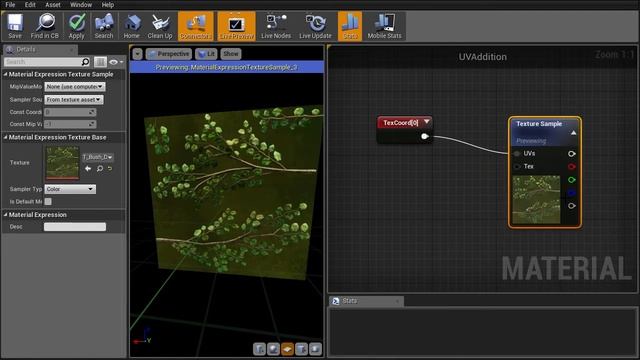
Task: Browse to texture with magnifier icon
Action: (100, 169)
